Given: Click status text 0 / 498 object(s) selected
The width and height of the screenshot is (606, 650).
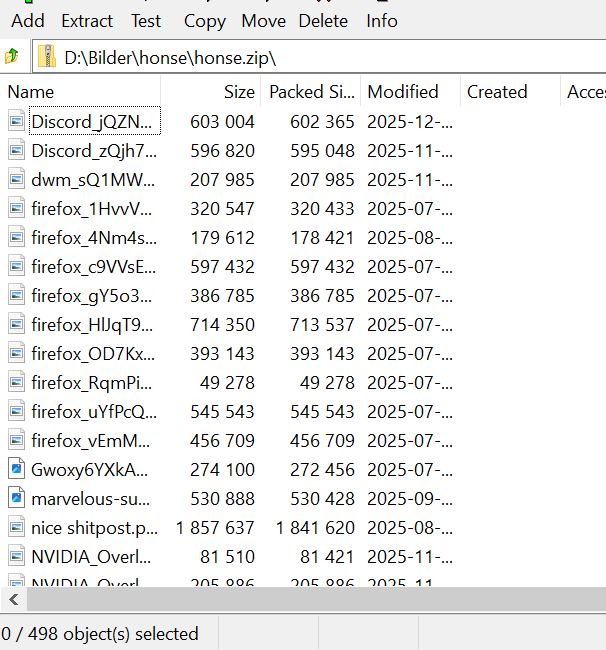Looking at the screenshot, I should pyautogui.click(x=100, y=634).
